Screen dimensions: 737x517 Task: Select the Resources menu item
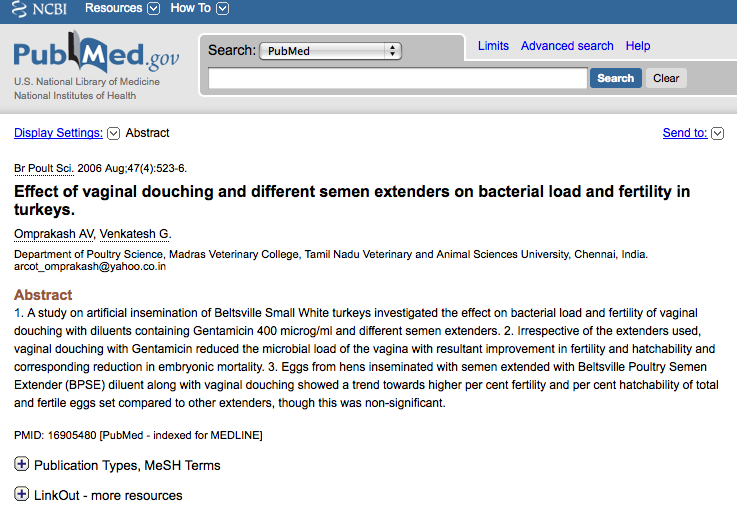pyautogui.click(x=113, y=8)
